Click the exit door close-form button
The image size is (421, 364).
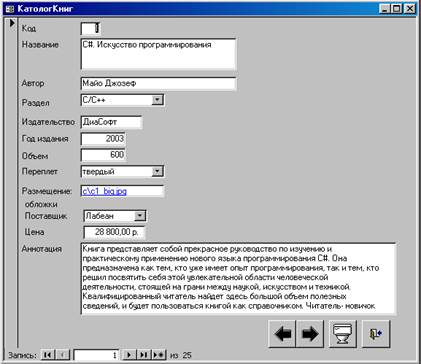(x=376, y=333)
